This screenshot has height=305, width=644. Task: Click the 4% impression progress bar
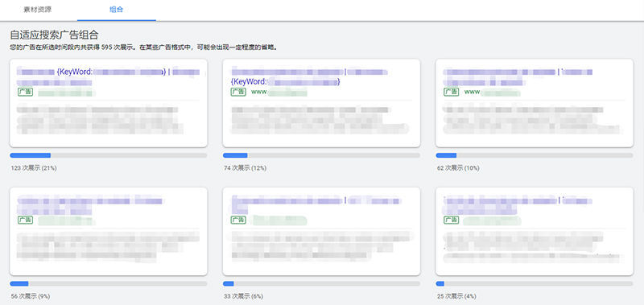[x=535, y=283]
